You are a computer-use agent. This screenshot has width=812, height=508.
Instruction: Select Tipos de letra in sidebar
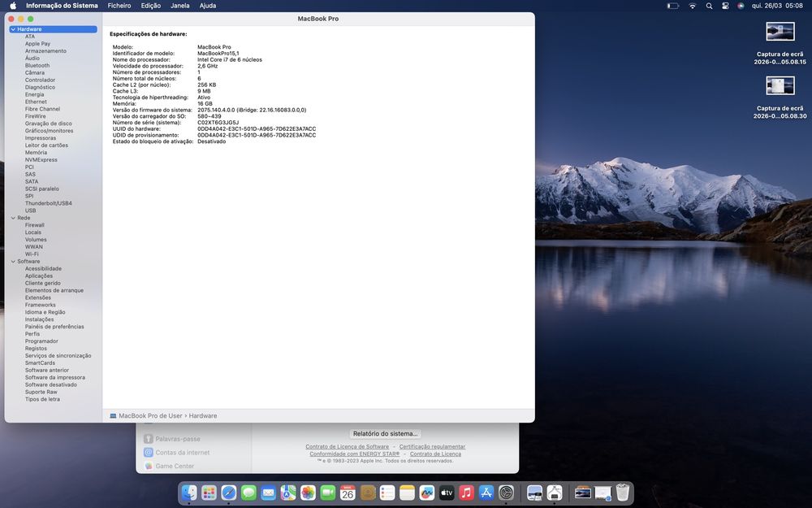tap(42, 400)
